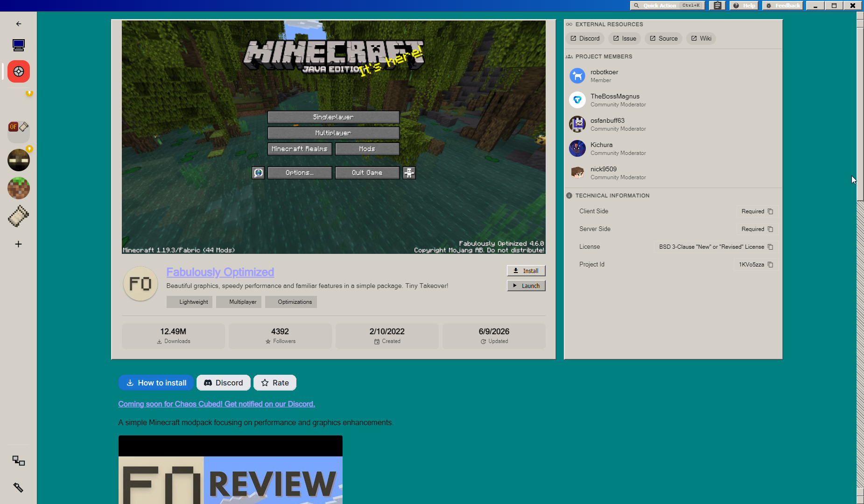Open Quick Action search bar
Viewport: 864px width, 504px height.
pyautogui.click(x=667, y=6)
